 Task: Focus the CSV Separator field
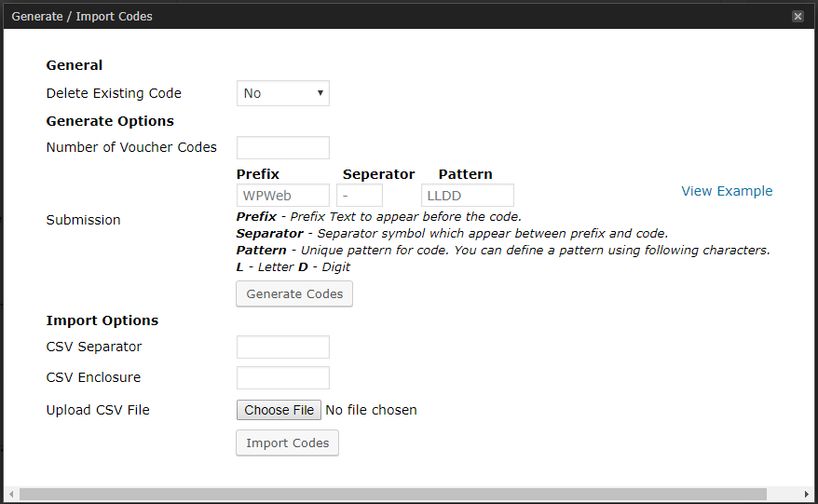pyautogui.click(x=283, y=347)
